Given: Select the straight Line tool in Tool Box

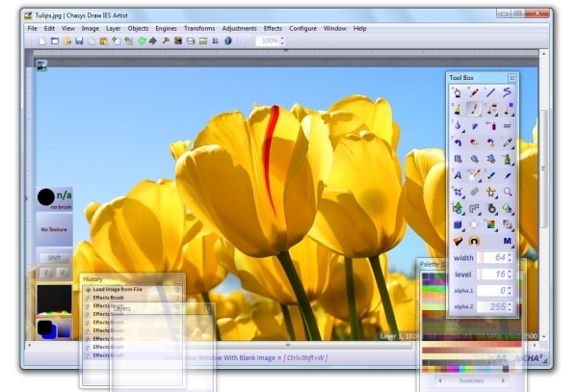Looking at the screenshot, I should point(490,92).
